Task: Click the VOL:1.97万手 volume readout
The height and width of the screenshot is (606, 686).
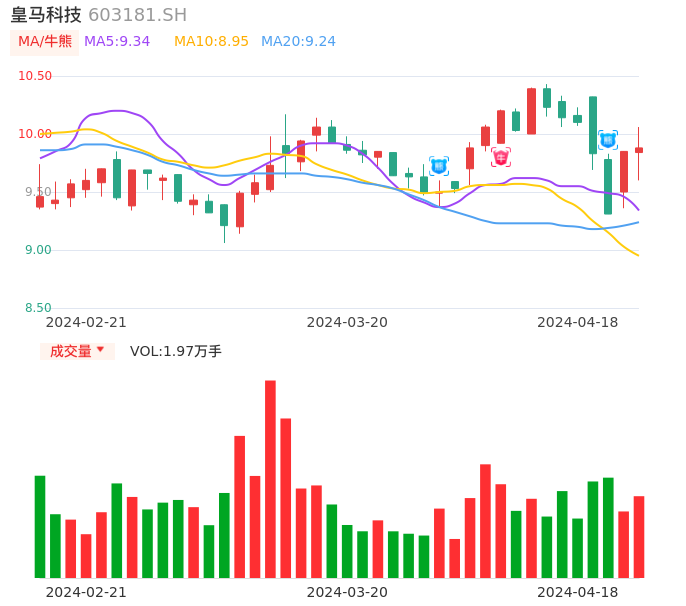Action: pos(175,351)
